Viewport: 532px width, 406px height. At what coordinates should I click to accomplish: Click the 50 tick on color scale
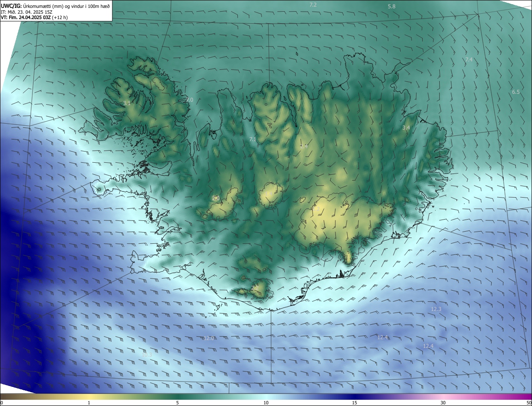[529, 403]
